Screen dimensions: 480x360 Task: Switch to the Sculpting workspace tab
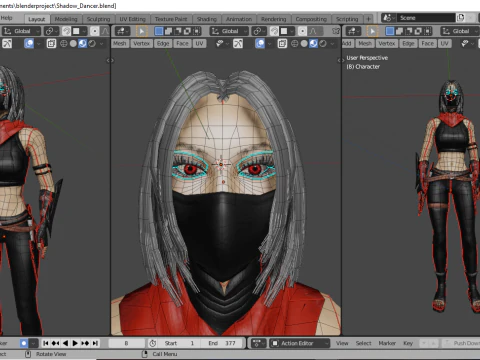pyautogui.click(x=98, y=19)
